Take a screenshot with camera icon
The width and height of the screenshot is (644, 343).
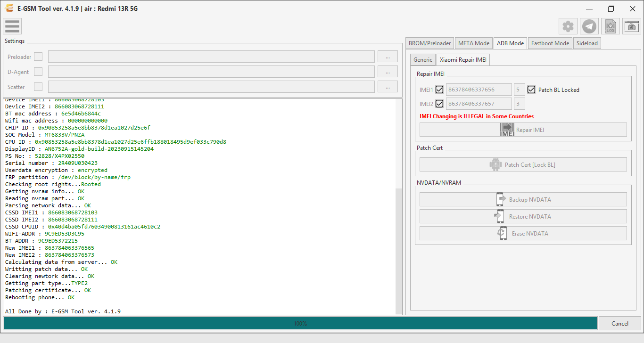click(632, 26)
